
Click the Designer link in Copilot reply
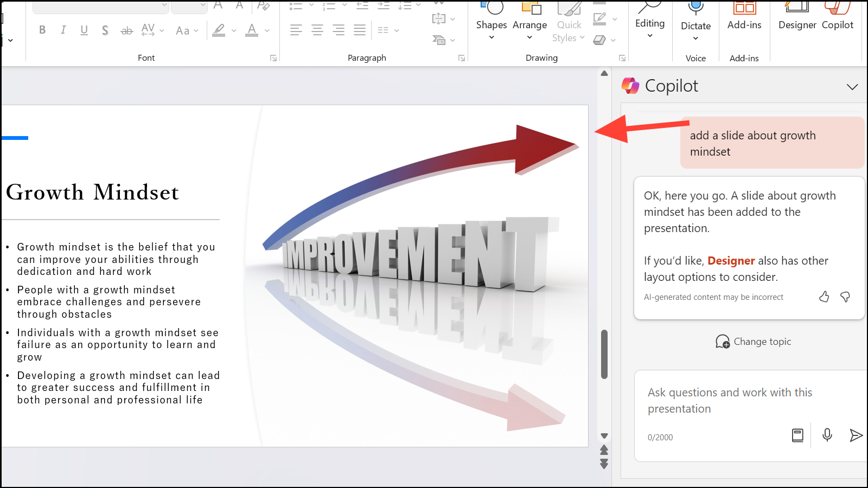click(731, 261)
